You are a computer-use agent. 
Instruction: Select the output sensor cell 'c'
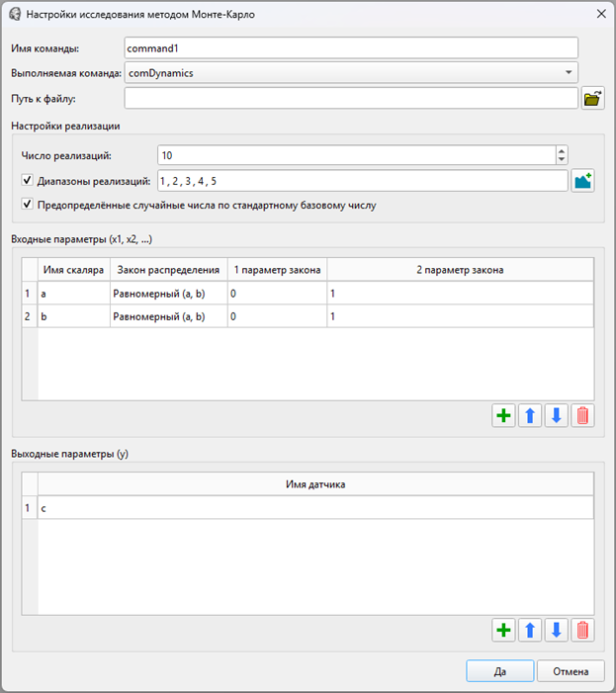314,507
